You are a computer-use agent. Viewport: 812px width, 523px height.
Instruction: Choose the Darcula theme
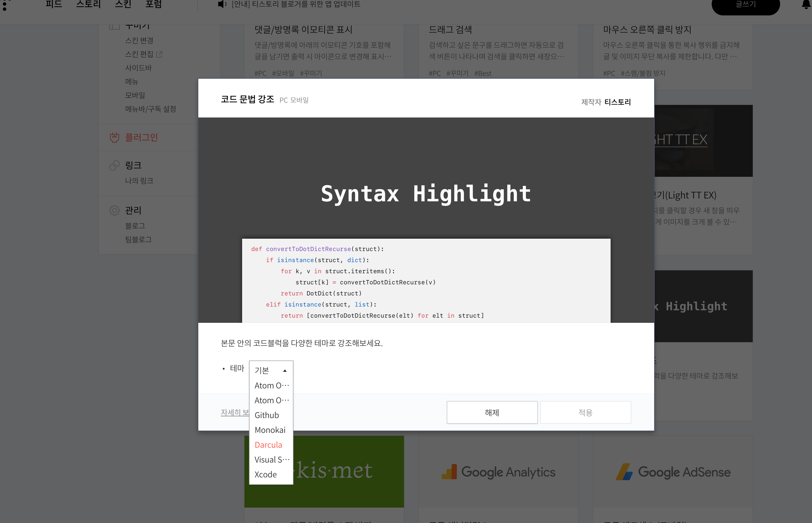coord(271,445)
